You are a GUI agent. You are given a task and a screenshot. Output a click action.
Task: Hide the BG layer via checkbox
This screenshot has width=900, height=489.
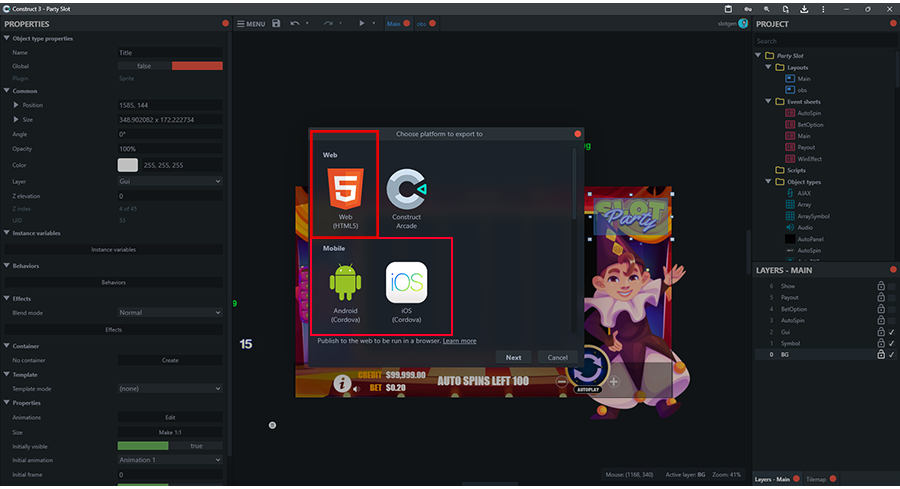pos(891,355)
